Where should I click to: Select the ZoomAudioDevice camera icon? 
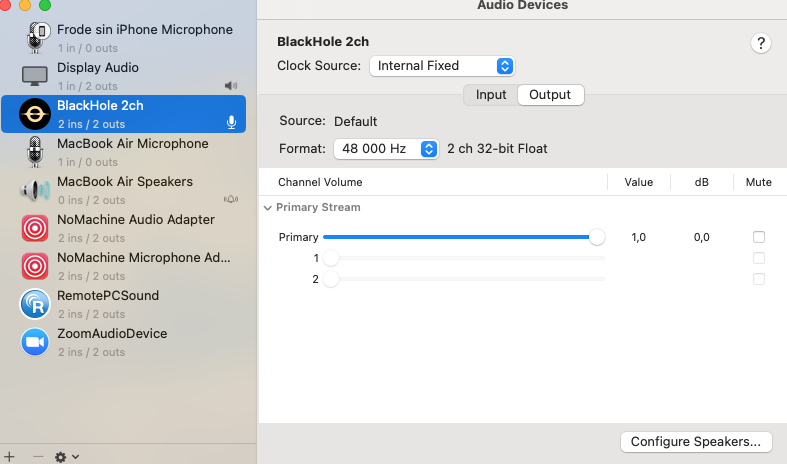tap(35, 342)
